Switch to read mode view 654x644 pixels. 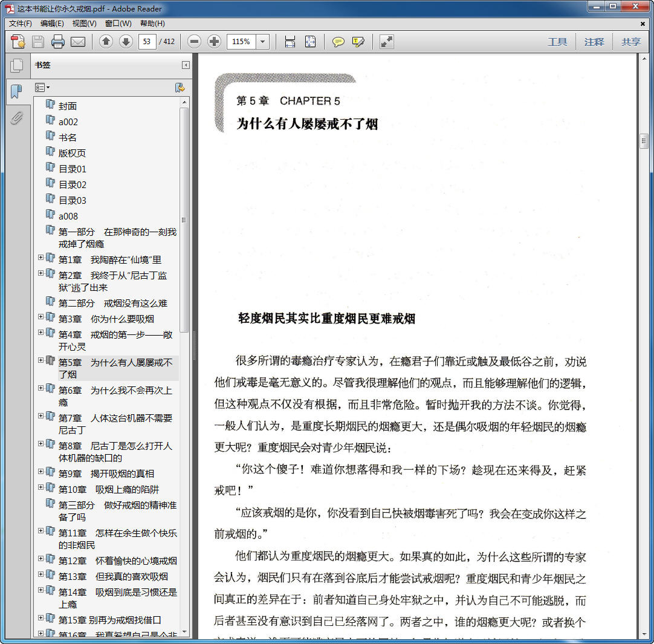386,42
